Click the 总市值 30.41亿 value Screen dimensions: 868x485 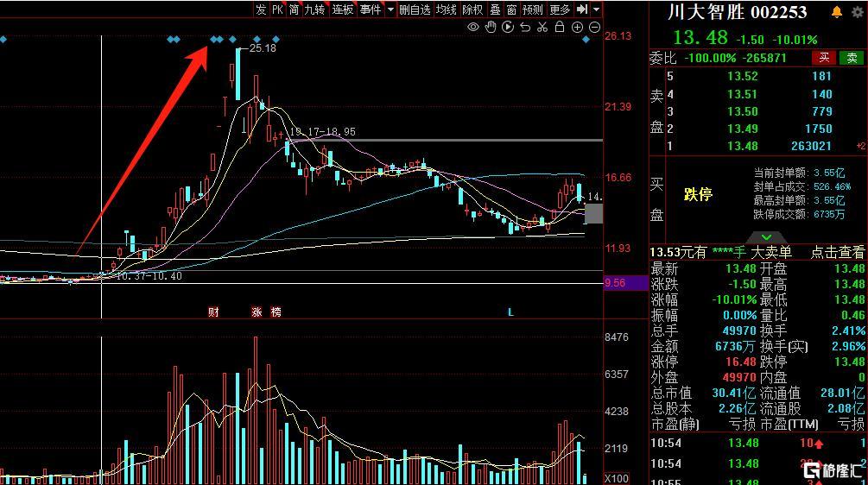[x=733, y=394]
